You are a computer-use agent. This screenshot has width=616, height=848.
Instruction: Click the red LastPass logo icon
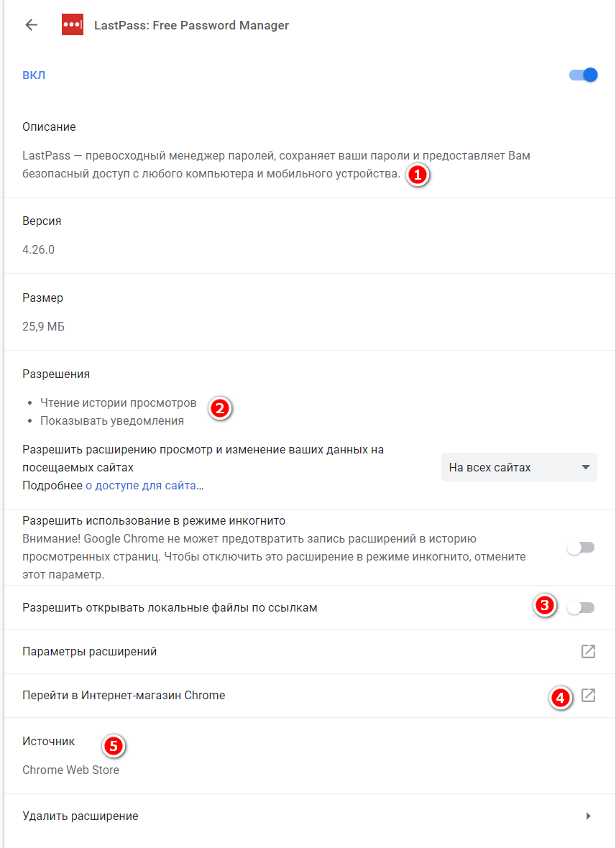coord(73,25)
